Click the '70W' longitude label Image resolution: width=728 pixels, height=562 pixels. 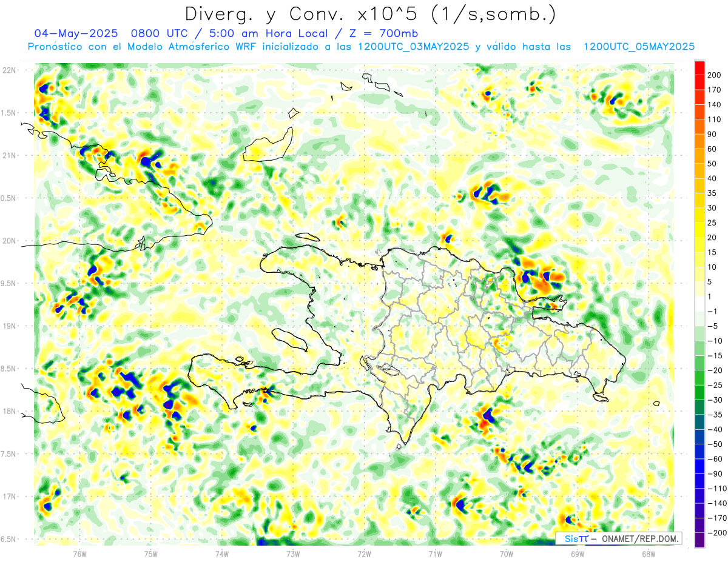[x=507, y=554]
